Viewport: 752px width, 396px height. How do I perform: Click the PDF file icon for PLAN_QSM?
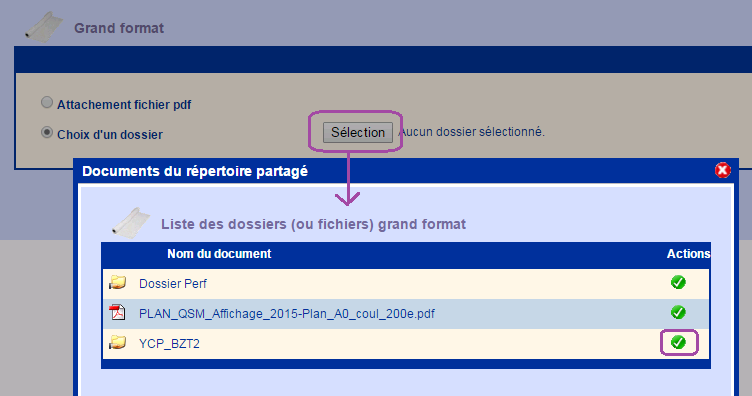tap(118, 313)
